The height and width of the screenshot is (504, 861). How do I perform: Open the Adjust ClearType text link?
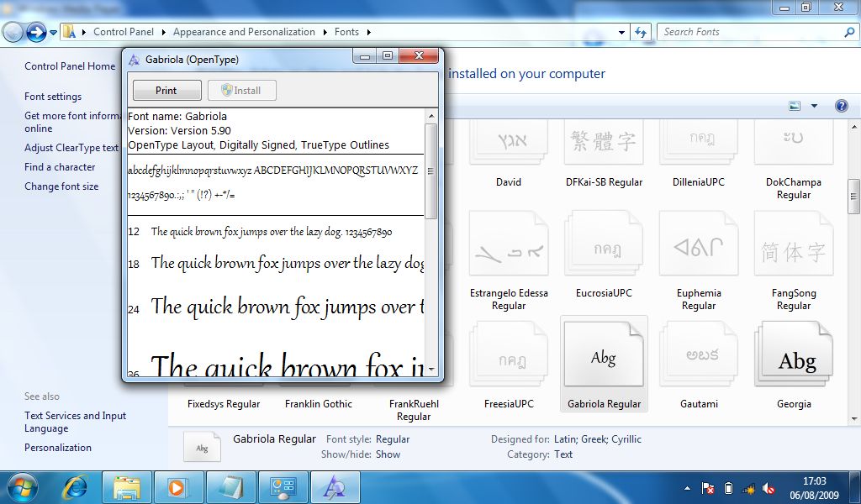71,148
